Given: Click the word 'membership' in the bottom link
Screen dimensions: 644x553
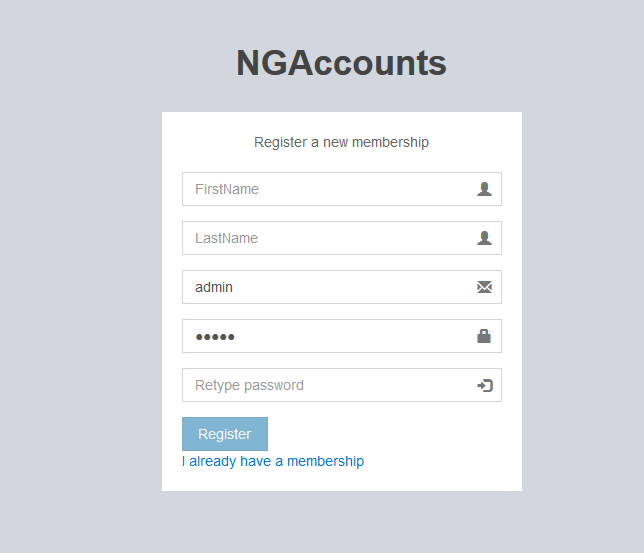Looking at the screenshot, I should 325,461.
